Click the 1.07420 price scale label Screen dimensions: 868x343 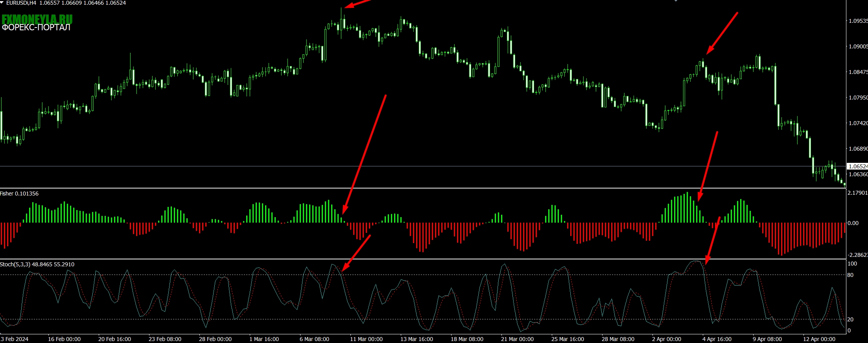click(858, 123)
